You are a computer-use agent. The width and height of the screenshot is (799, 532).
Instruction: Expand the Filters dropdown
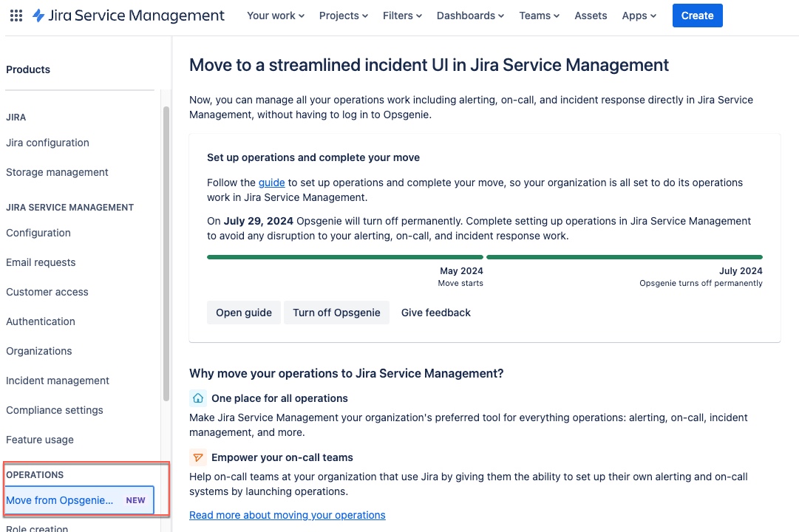(x=402, y=16)
